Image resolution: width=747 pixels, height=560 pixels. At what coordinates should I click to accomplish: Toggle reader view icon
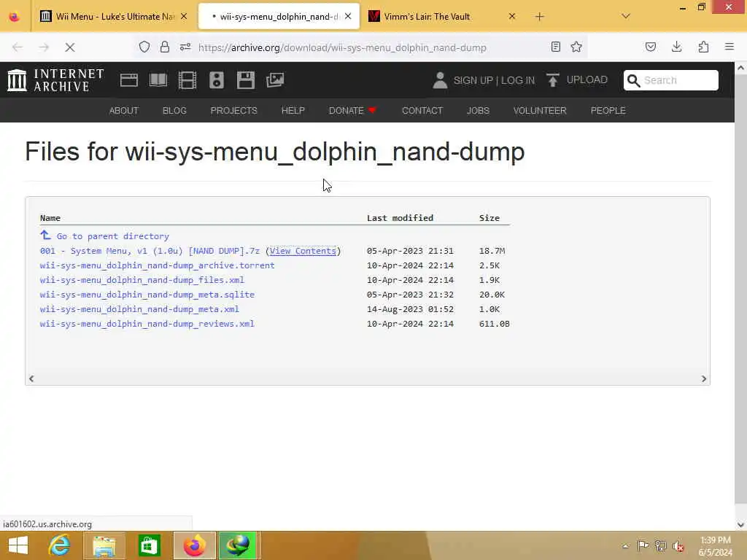click(555, 47)
